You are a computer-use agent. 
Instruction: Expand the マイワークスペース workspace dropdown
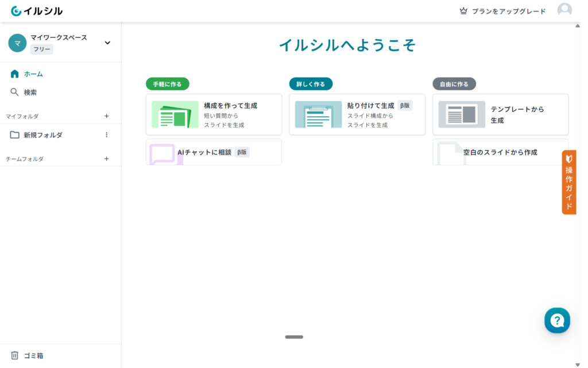(107, 43)
